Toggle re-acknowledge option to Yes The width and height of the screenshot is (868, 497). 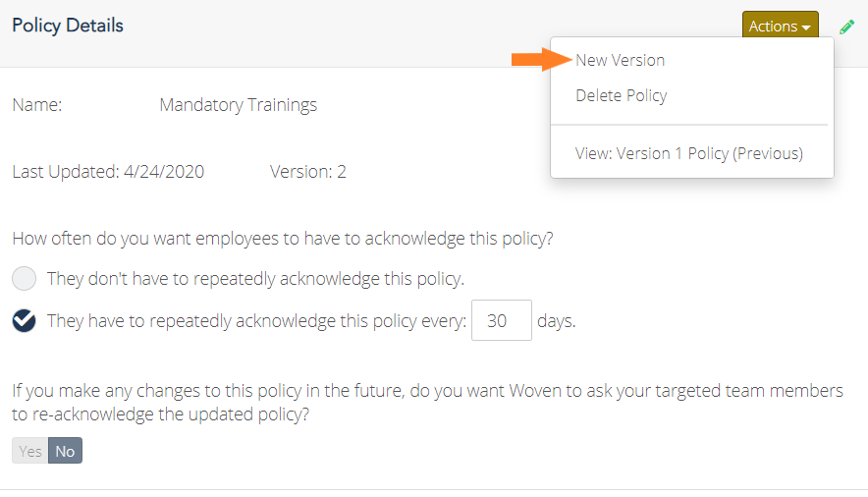pos(29,451)
